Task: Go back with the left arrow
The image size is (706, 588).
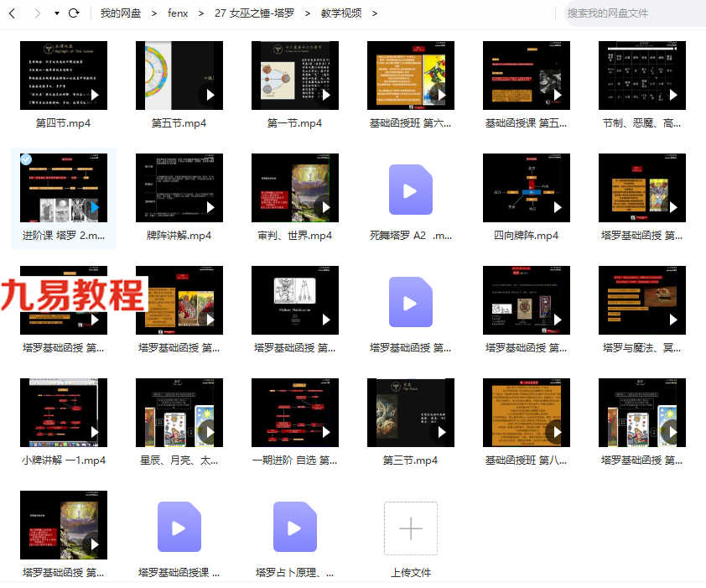Action: click(x=12, y=13)
